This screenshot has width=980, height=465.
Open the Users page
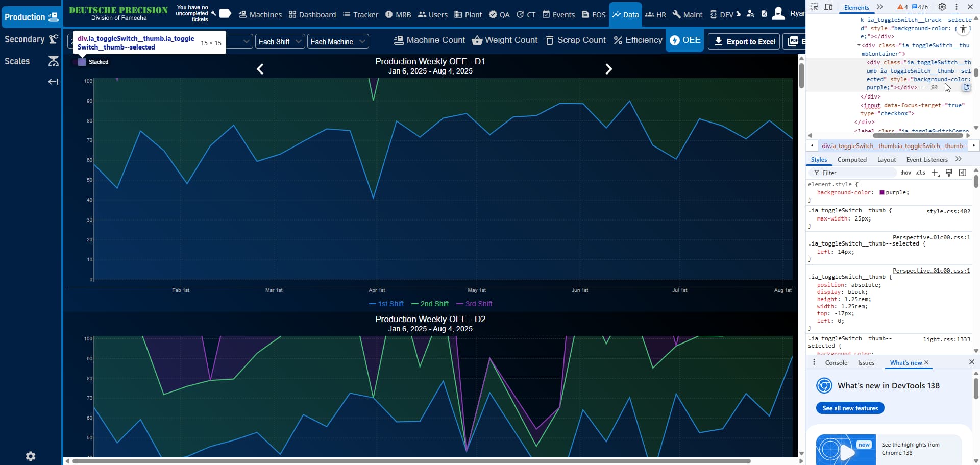433,15
